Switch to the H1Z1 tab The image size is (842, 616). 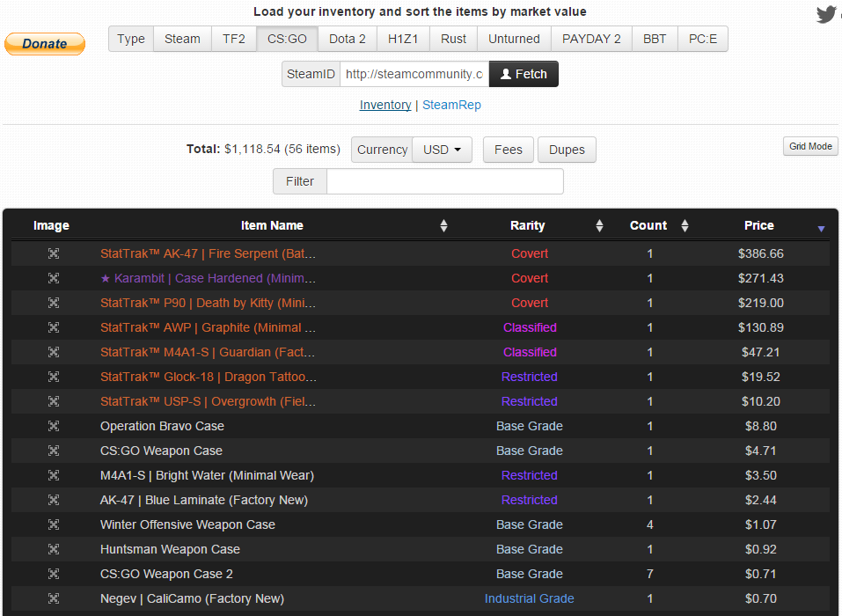tap(403, 39)
